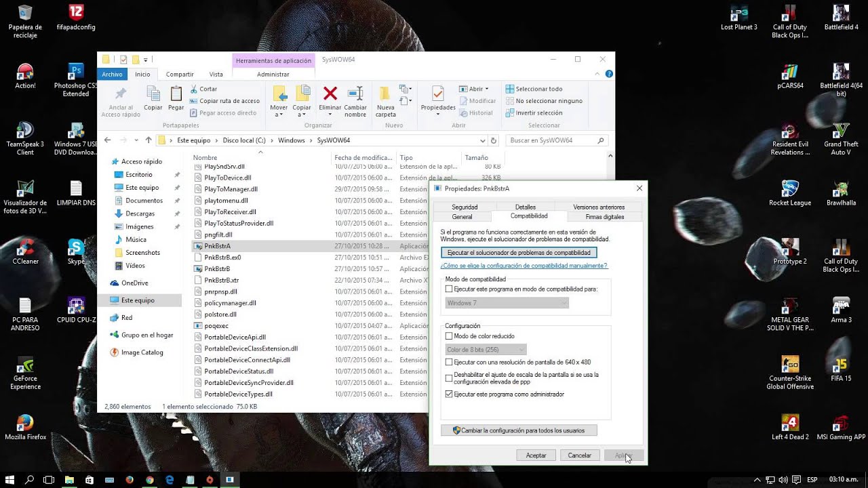Click the refresh icon beside the address bar
The height and width of the screenshot is (488, 868).
point(494,140)
